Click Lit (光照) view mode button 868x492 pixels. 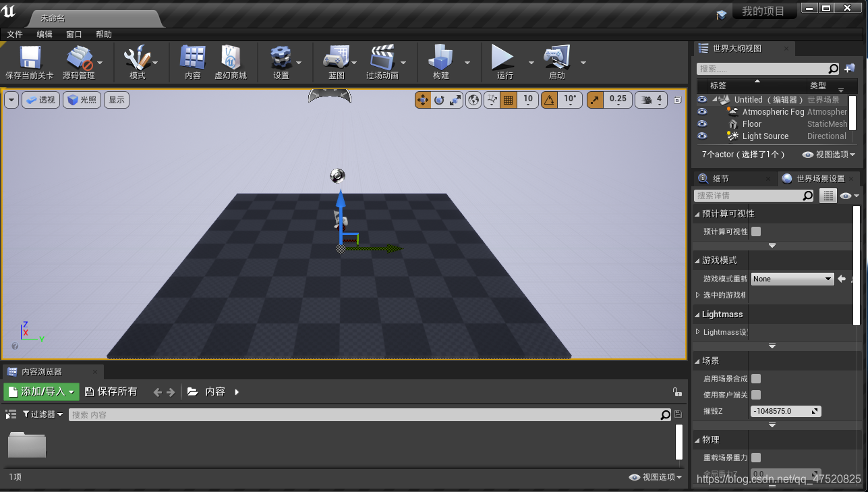pyautogui.click(x=82, y=100)
